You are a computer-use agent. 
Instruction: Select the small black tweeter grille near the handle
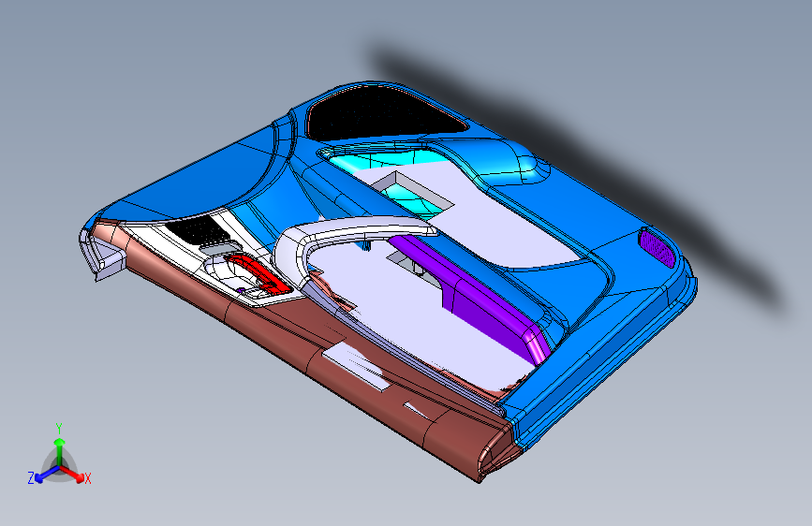click(199, 230)
